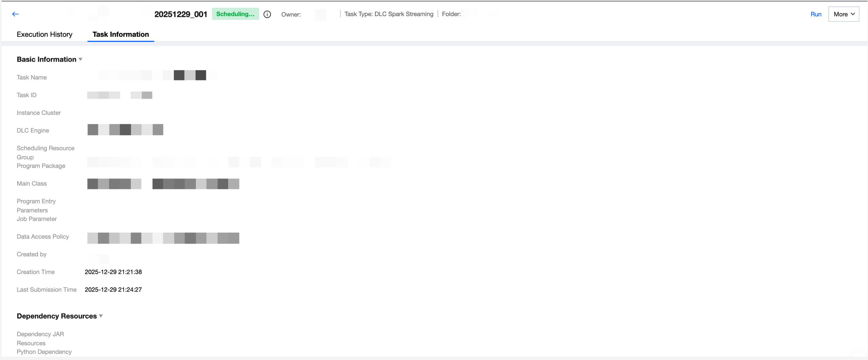Viewport: 868px width, 360px height.
Task: Go back using the left arrow
Action: point(15,14)
